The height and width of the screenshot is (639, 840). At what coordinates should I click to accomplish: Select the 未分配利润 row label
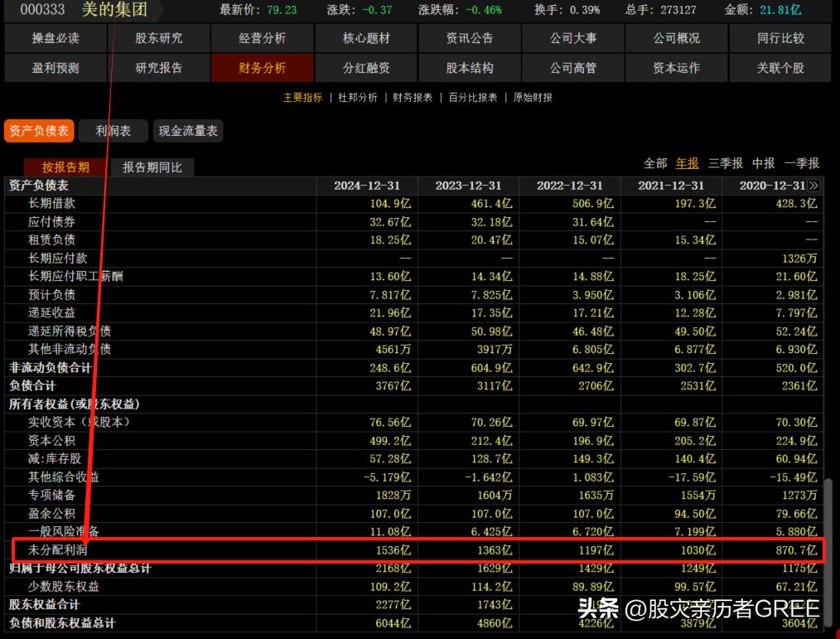pyautogui.click(x=58, y=550)
